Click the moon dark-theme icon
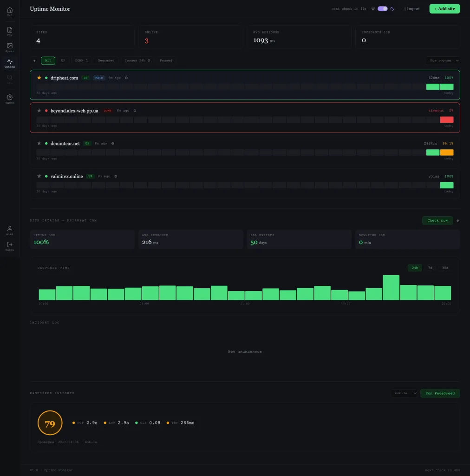 coord(392,9)
